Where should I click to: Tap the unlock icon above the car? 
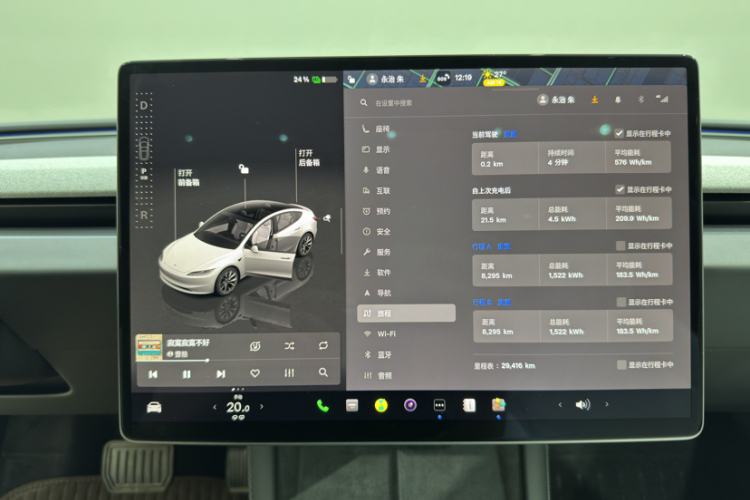243,169
